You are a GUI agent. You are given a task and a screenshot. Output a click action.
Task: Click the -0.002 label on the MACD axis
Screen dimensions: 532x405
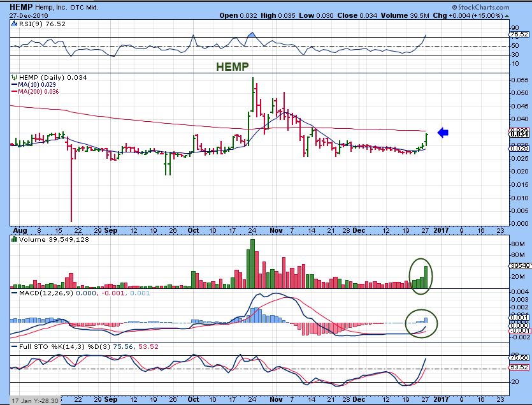519,337
